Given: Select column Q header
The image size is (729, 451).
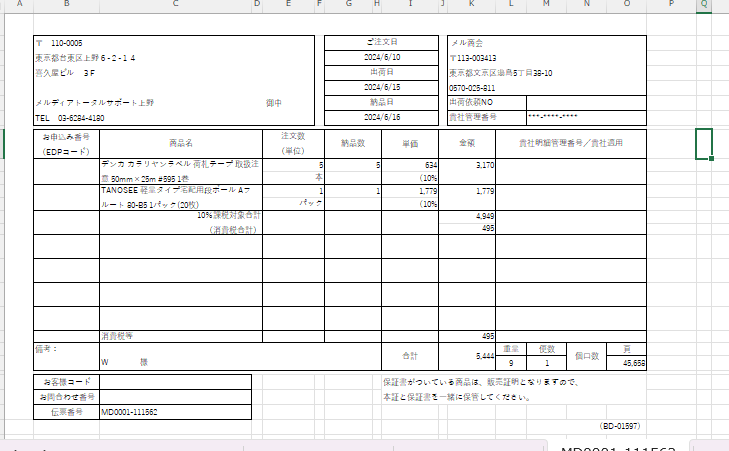Looking at the screenshot, I should click(x=704, y=6).
